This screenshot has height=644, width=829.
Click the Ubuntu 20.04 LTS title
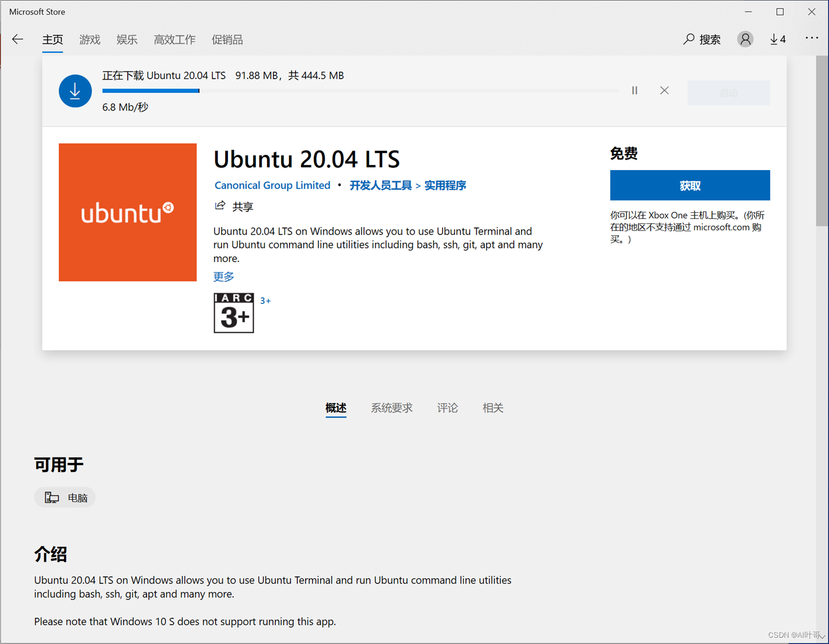pos(307,159)
